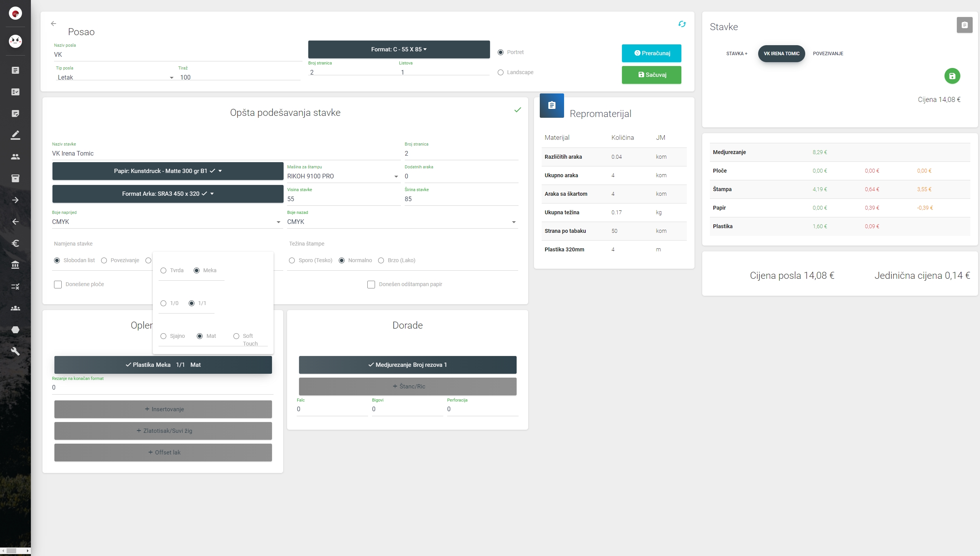Screen dimensions: 980x556
Task: Click the bank building icon in the sidebar
Action: [15, 265]
